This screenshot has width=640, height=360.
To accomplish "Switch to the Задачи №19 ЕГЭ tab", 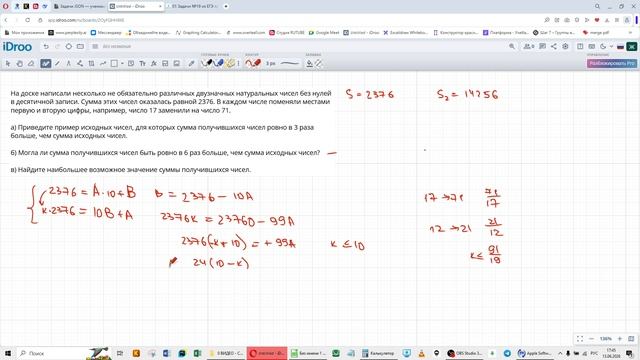I will click(192, 7).
